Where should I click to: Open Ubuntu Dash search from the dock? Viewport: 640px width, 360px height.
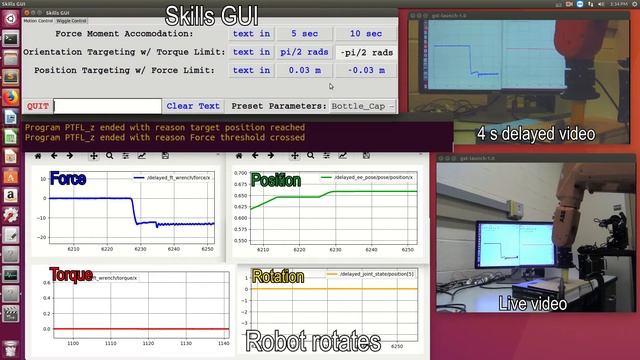point(11,18)
